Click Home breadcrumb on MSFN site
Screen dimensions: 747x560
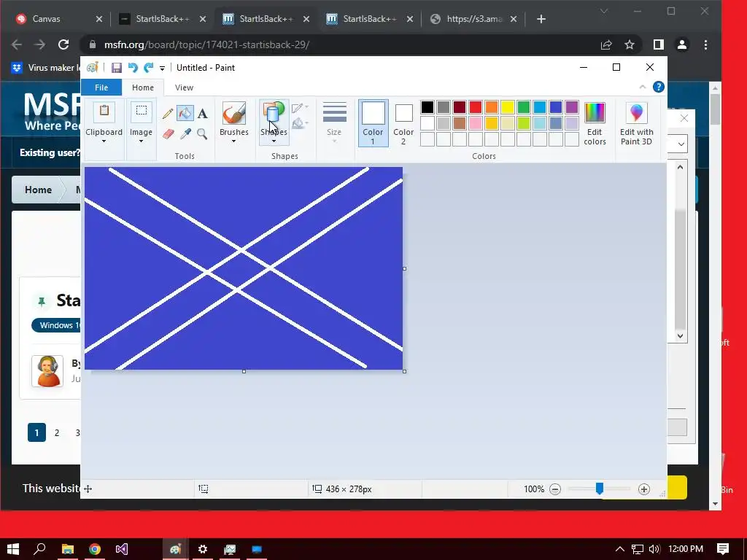(x=38, y=190)
